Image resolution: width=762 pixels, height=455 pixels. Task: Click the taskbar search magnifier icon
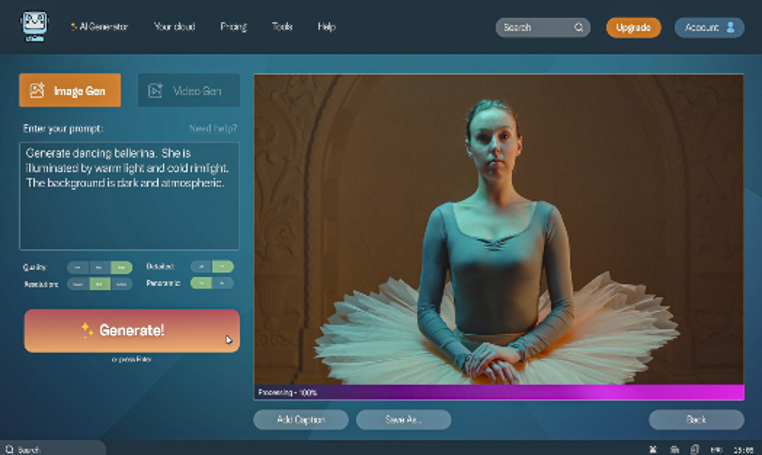coord(9,449)
